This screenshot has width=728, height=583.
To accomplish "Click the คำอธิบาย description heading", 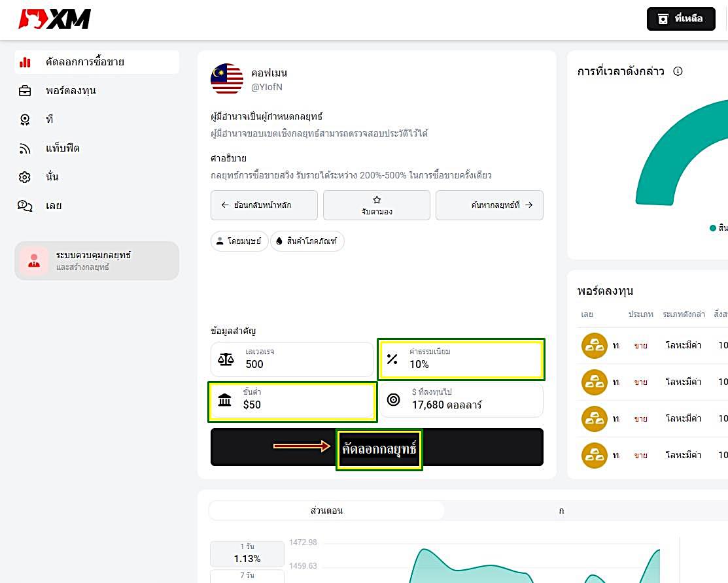I will pyautogui.click(x=228, y=158).
